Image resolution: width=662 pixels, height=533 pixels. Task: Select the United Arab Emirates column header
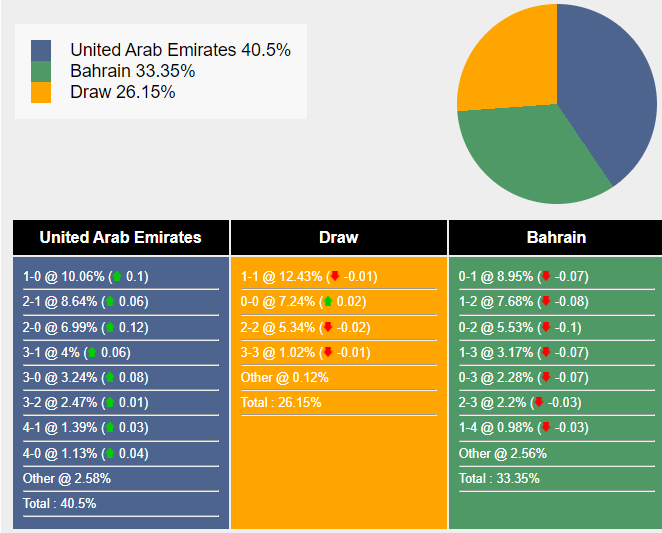[120, 238]
